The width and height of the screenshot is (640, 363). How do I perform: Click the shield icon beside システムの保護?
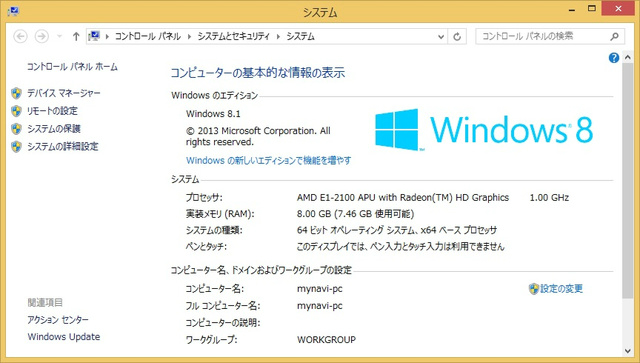click(16, 129)
